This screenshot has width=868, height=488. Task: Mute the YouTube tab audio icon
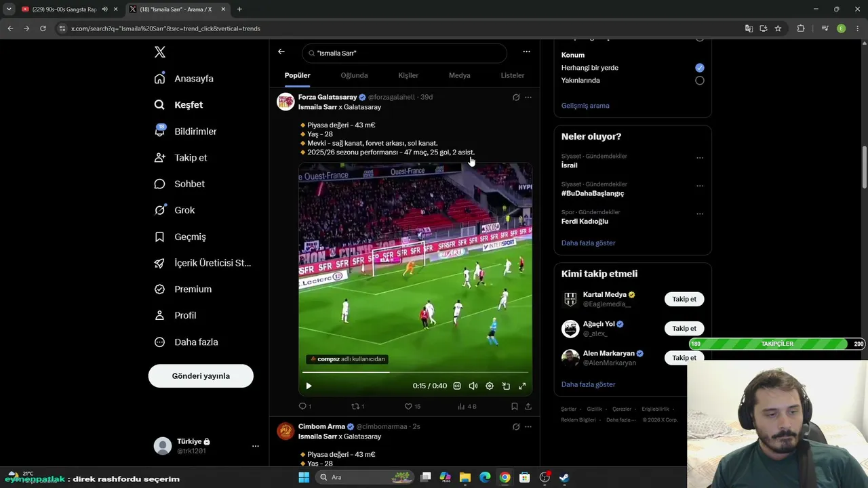click(104, 9)
